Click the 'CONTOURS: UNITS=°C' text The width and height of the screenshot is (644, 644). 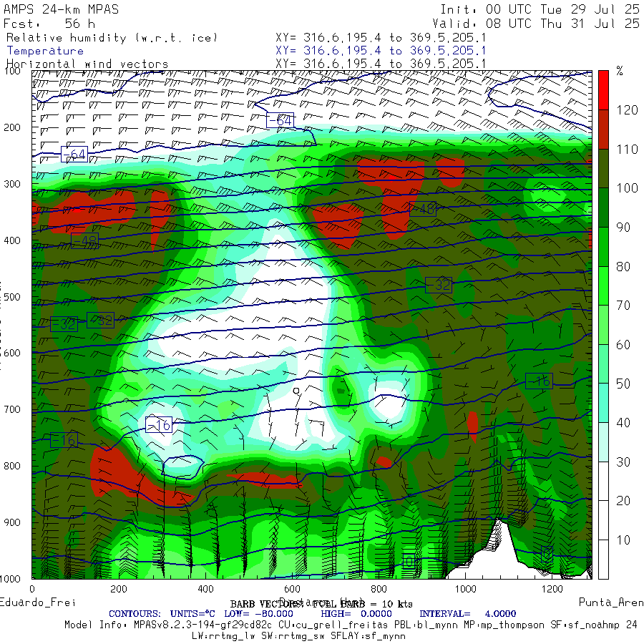(x=162, y=614)
